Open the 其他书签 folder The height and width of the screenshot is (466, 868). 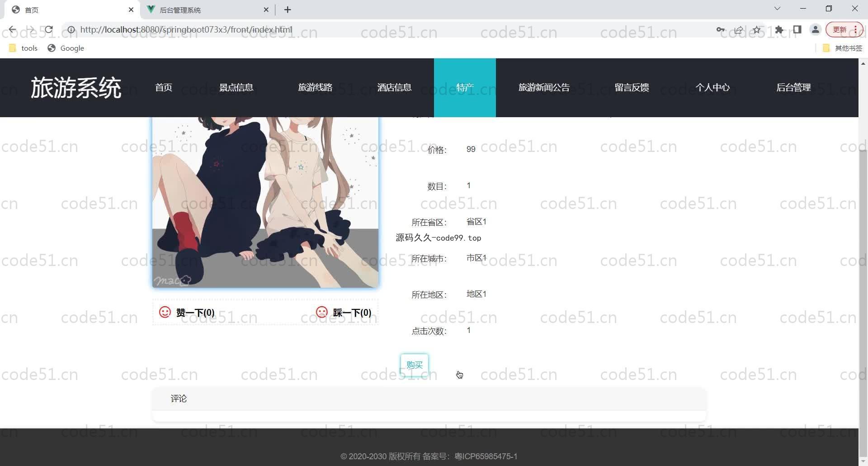coord(843,48)
